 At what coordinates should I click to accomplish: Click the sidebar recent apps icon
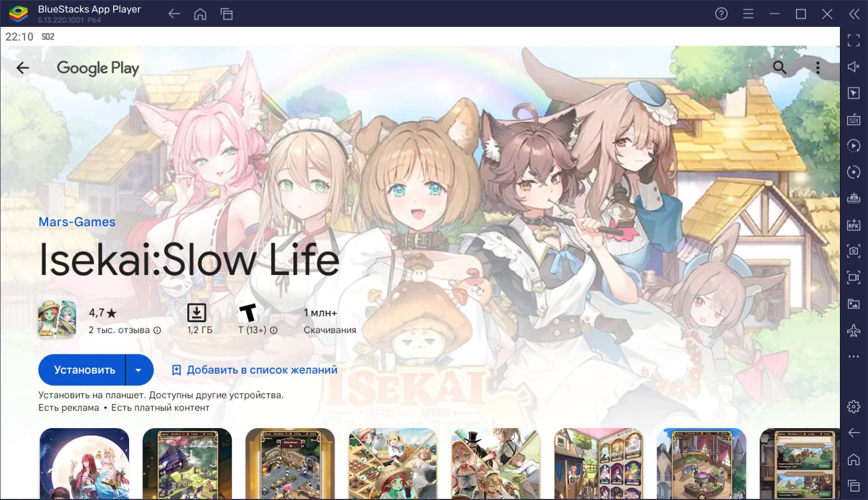(x=854, y=485)
